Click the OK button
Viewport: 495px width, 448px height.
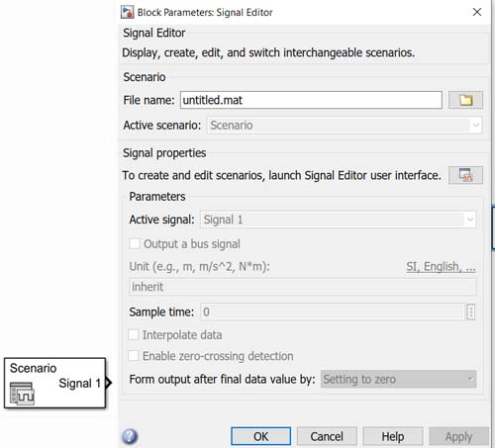pyautogui.click(x=260, y=436)
